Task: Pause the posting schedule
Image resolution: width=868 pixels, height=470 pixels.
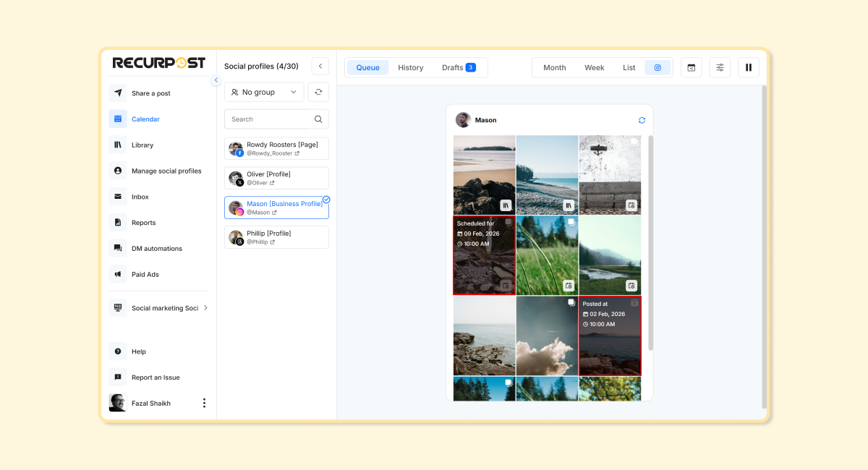Action: (749, 67)
